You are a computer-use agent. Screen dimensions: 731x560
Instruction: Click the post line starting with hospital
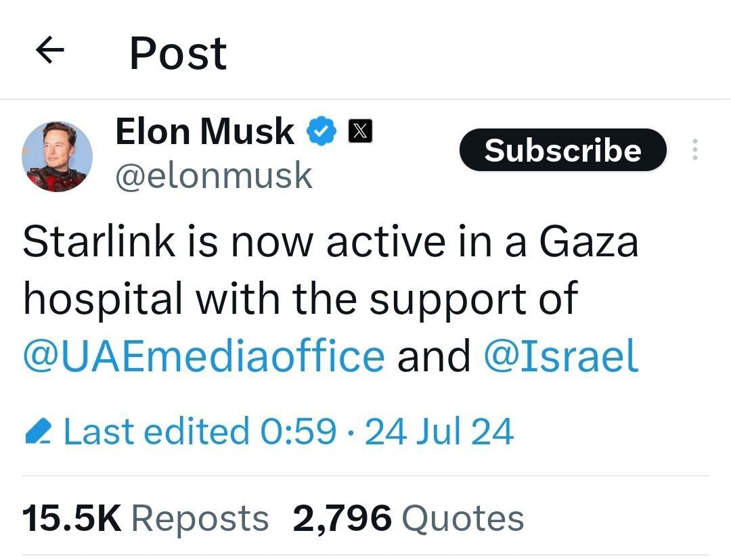[x=300, y=298]
